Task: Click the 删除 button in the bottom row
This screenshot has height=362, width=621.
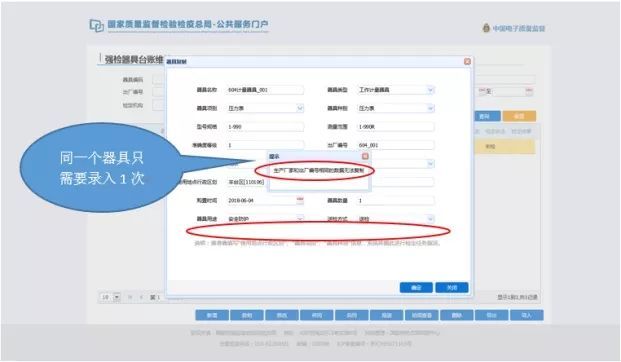Action: pos(457,315)
